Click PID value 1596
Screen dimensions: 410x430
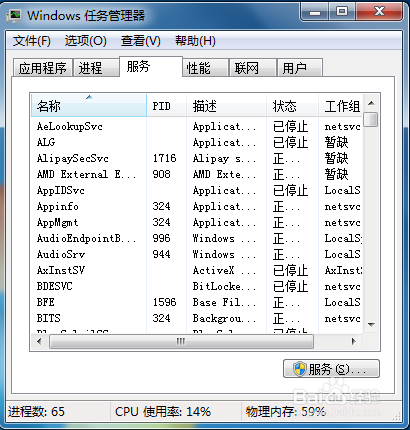click(164, 302)
